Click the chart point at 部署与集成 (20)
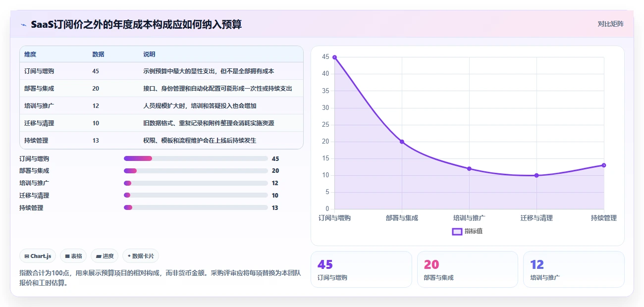The image size is (644, 307). click(402, 142)
